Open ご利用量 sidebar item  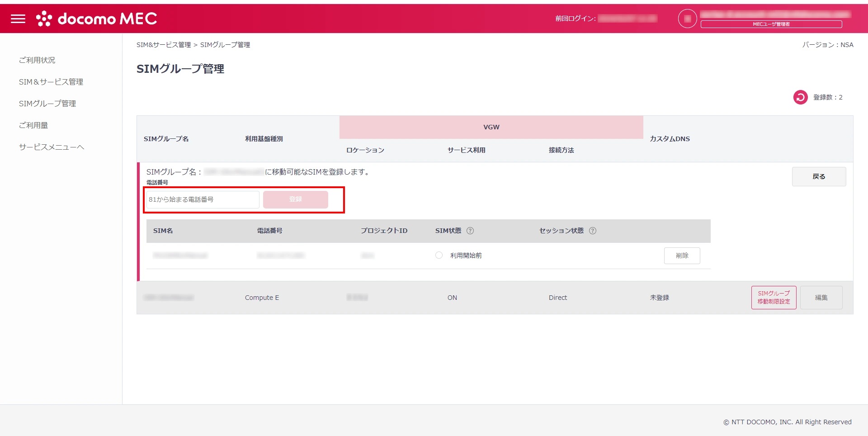pyautogui.click(x=33, y=125)
